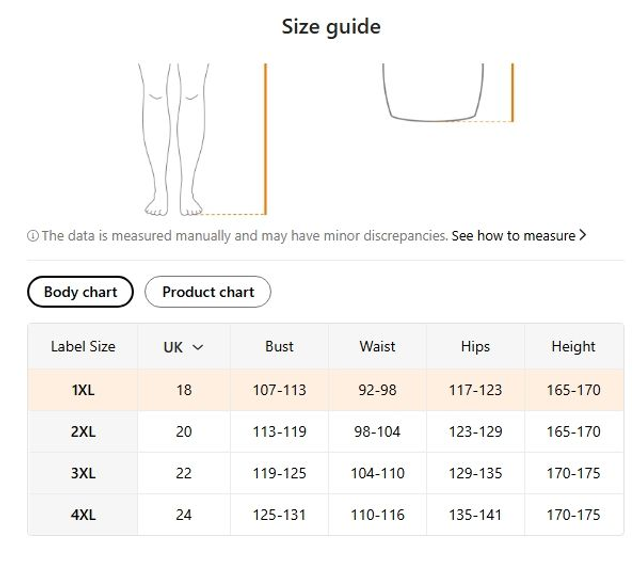Select the 1XL size row
The height and width of the screenshot is (565, 640).
point(83,390)
